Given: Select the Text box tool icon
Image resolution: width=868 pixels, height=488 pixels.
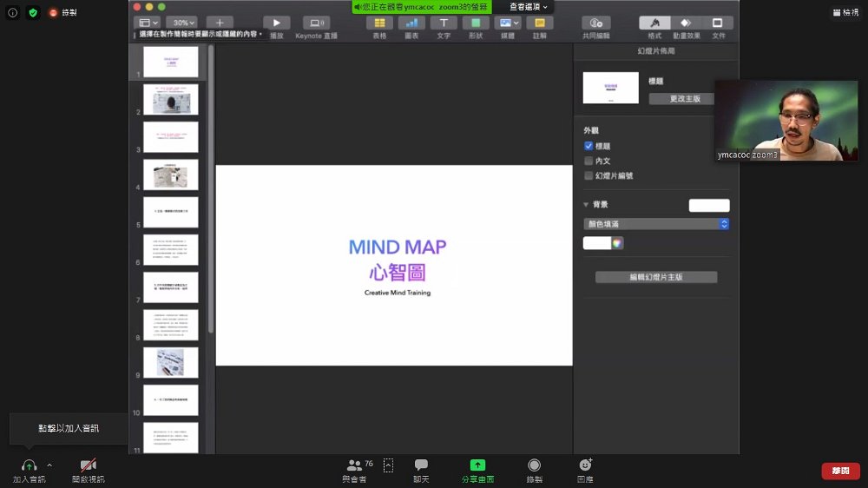Looking at the screenshot, I should click(444, 23).
